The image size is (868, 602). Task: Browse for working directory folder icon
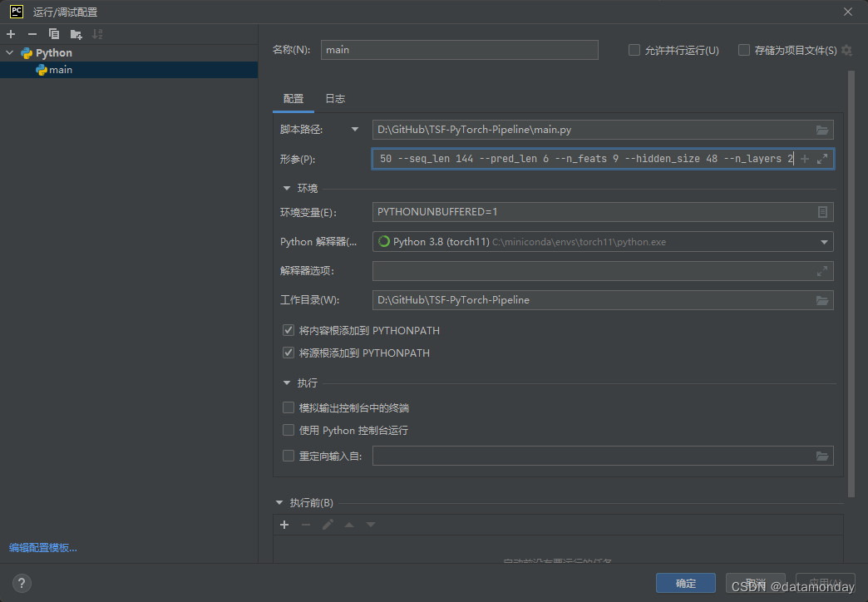point(822,300)
